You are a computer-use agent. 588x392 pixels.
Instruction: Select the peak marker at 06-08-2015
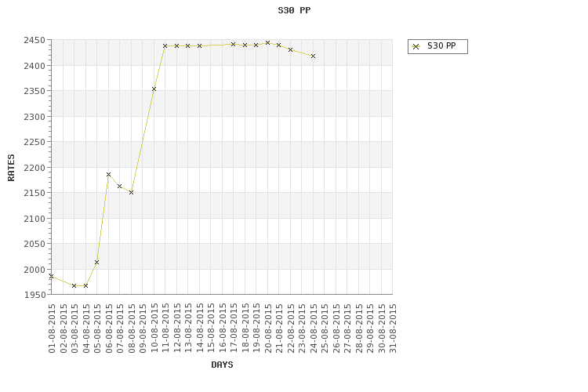pos(108,174)
